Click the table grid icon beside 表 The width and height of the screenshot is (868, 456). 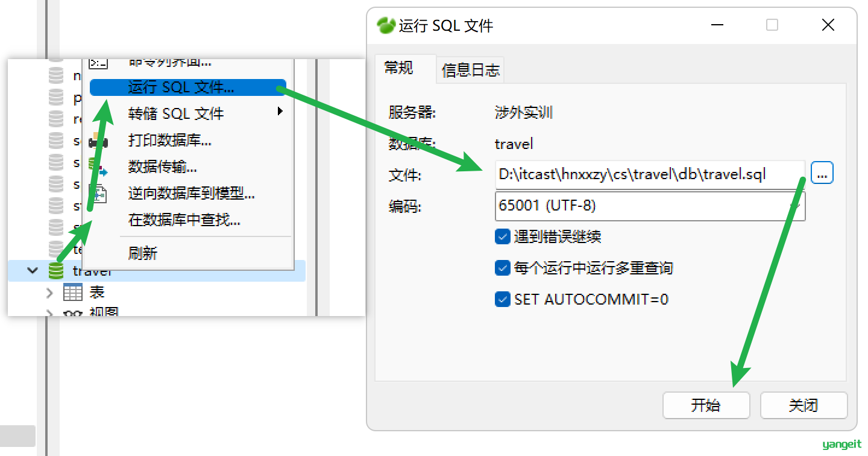tap(73, 293)
